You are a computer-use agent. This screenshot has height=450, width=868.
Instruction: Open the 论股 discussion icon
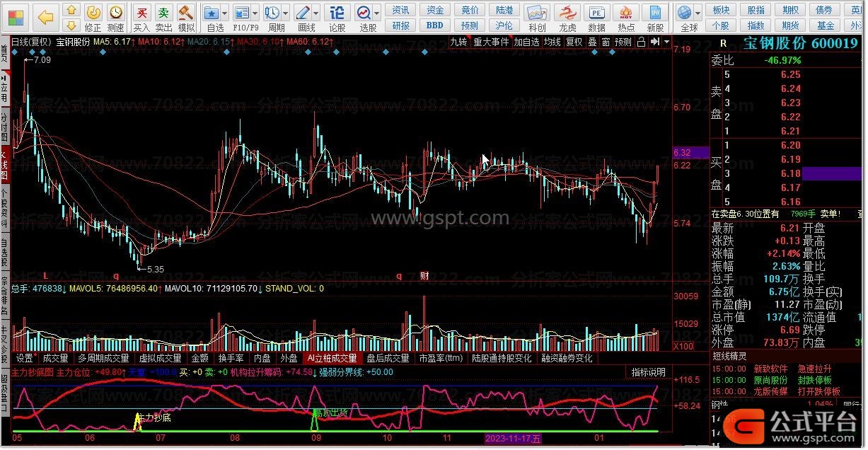click(337, 17)
